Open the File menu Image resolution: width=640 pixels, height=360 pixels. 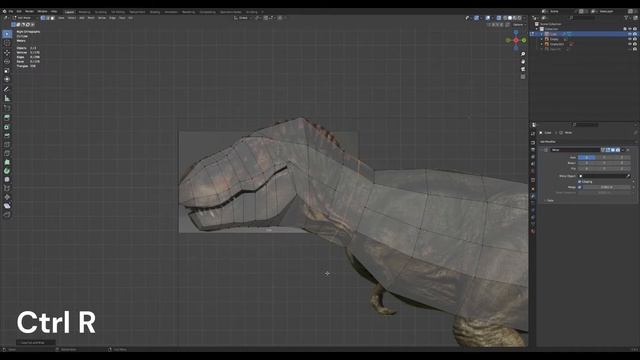click(11, 11)
